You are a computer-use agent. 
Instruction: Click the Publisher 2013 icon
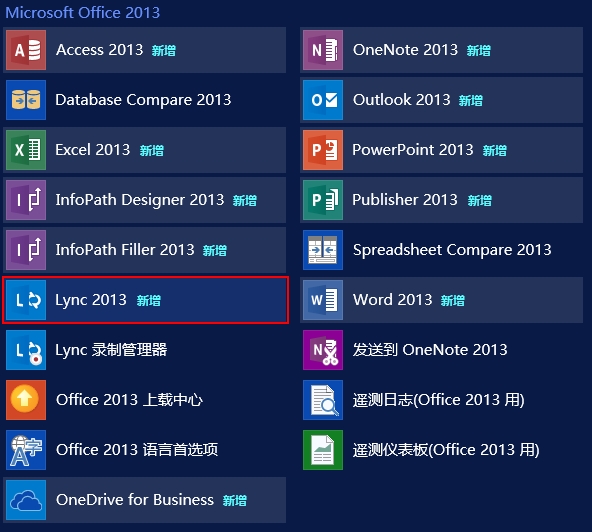click(323, 200)
